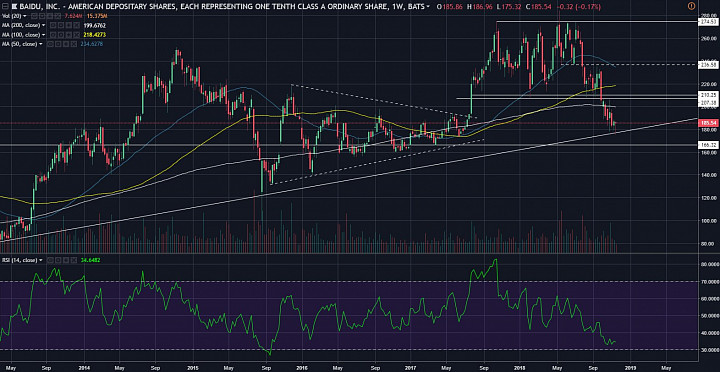Click the 50.0000 label on RSI scale

coord(709,316)
